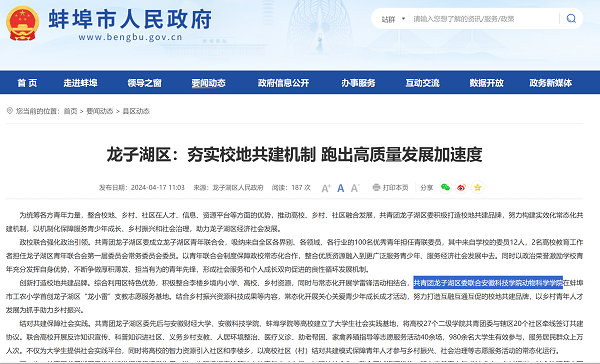Click the 要闻动态 breadcrumb link
Image resolution: width=600 pixels, height=364 pixels.
point(99,111)
